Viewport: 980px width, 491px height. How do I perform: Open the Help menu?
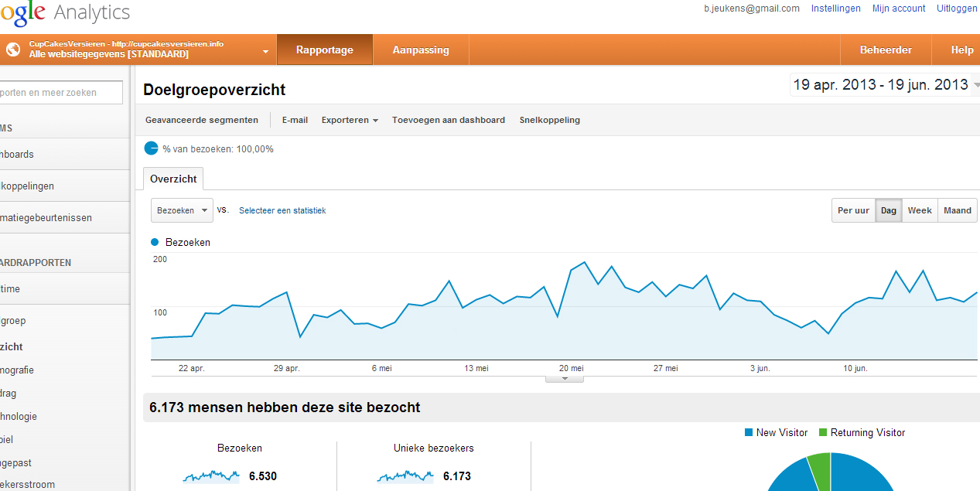pos(962,49)
